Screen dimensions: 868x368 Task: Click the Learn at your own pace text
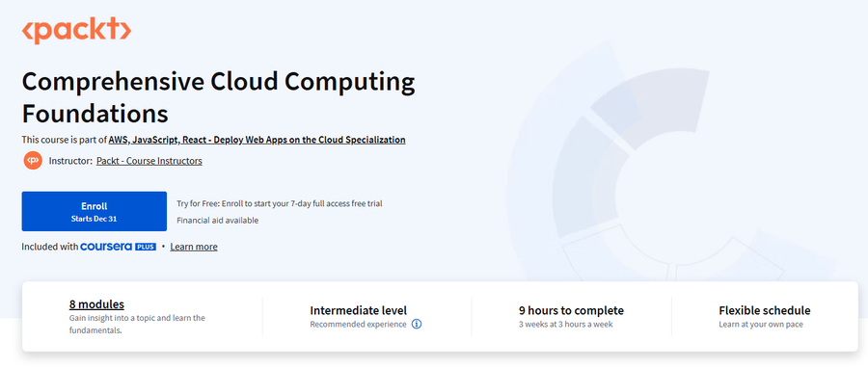pos(761,325)
